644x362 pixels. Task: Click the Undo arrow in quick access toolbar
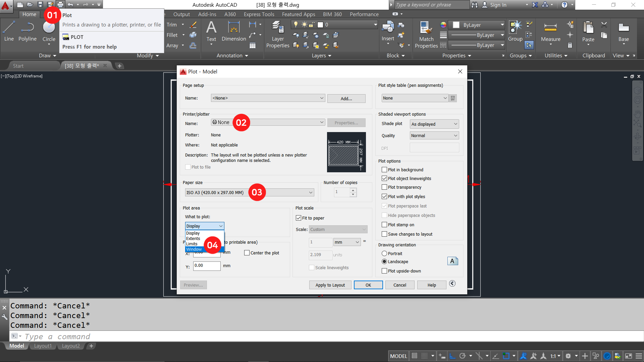click(x=70, y=5)
